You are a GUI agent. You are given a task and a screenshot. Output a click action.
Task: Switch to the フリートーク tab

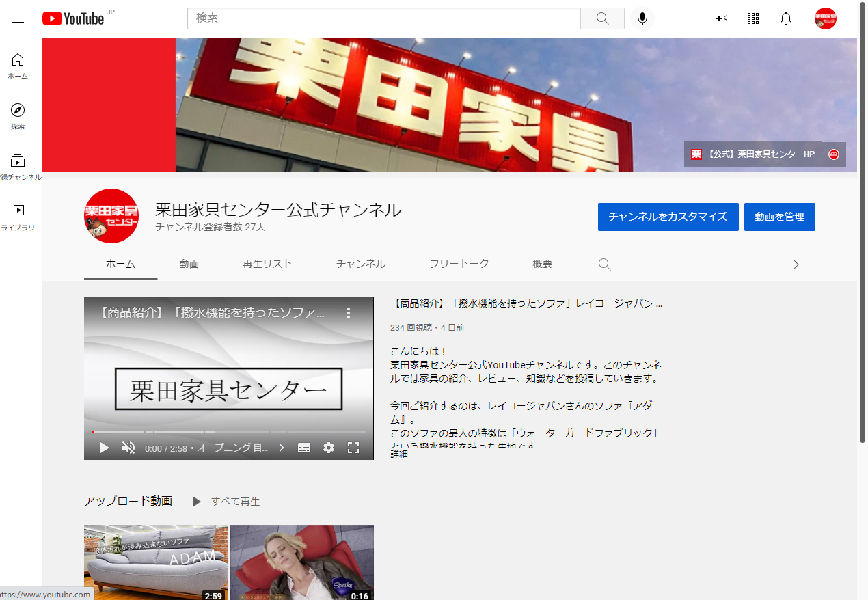[459, 264]
